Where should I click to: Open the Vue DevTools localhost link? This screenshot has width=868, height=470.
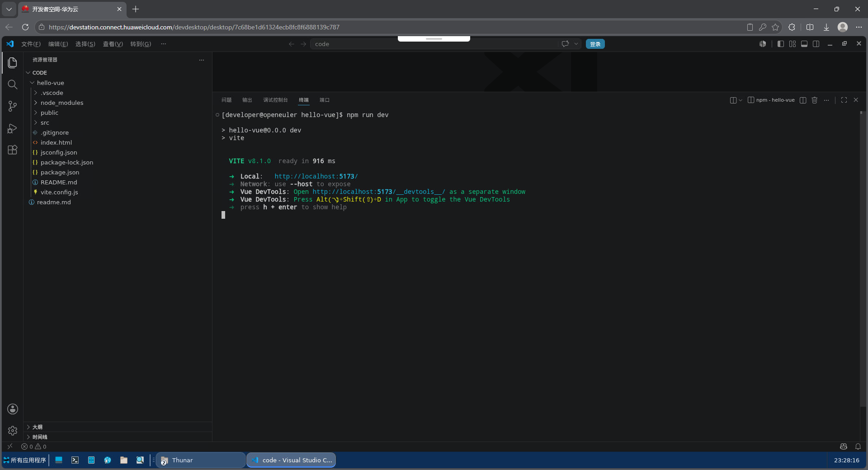379,192
